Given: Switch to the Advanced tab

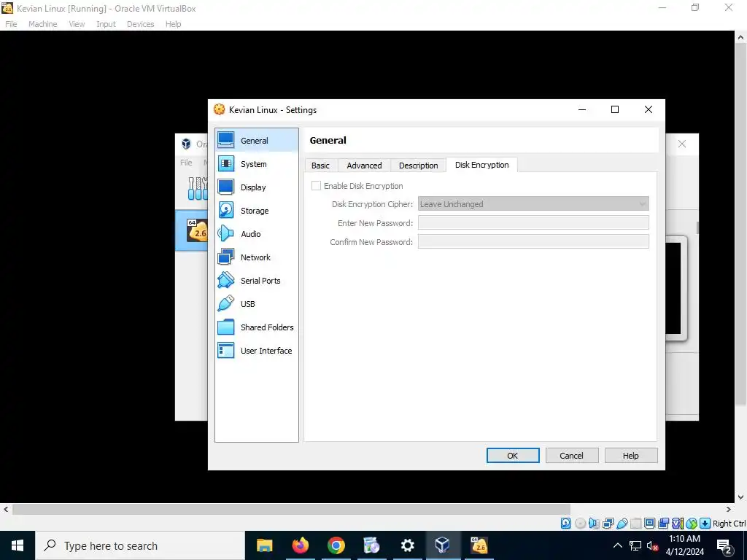Looking at the screenshot, I should coord(364,166).
